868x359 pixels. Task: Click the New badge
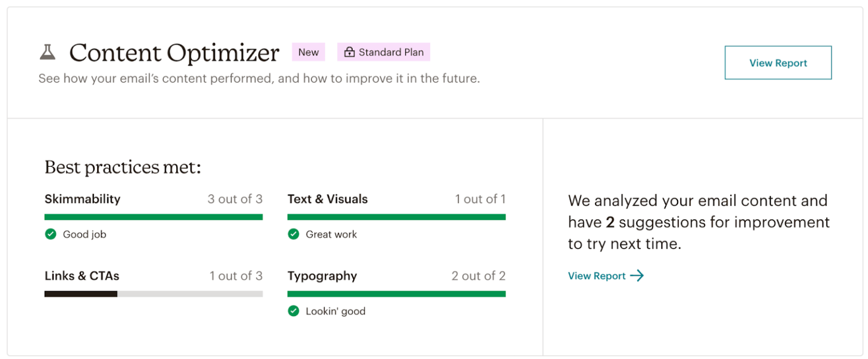click(309, 52)
